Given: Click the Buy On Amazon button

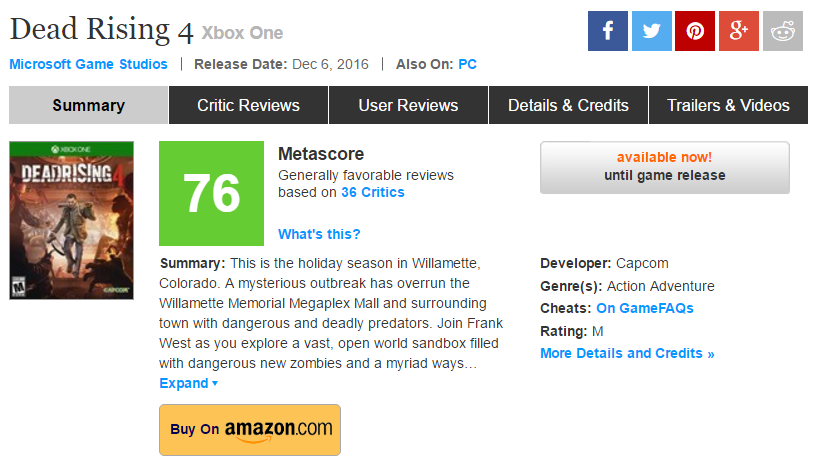Looking at the screenshot, I should click(x=250, y=429).
